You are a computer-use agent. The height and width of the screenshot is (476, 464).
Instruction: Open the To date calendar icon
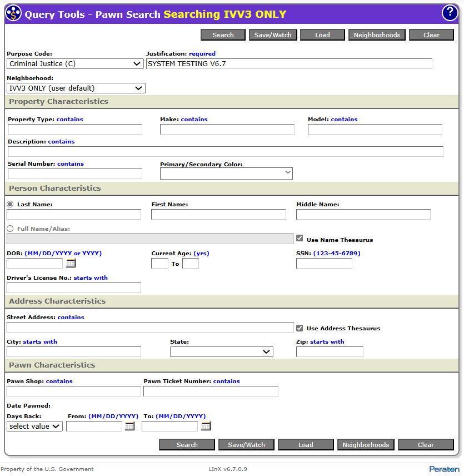(206, 427)
